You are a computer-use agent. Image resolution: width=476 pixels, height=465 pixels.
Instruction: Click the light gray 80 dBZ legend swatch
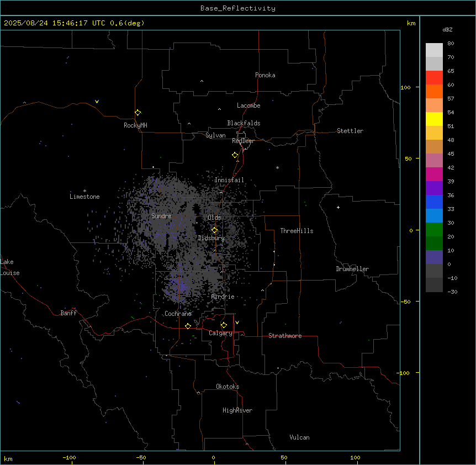[434, 50]
